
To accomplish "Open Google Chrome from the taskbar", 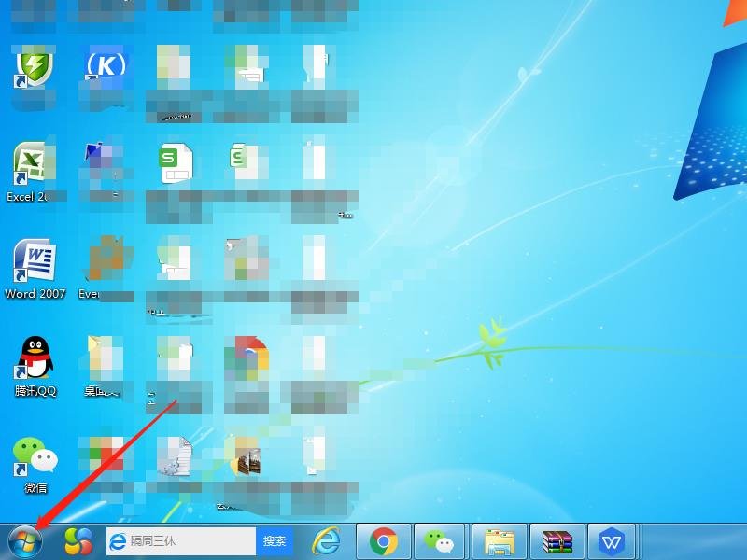I will 384,540.
